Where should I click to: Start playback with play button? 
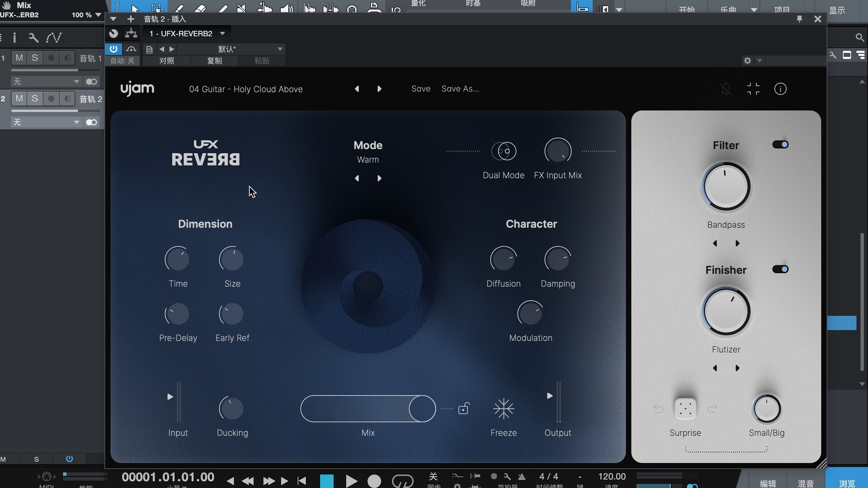point(351,481)
